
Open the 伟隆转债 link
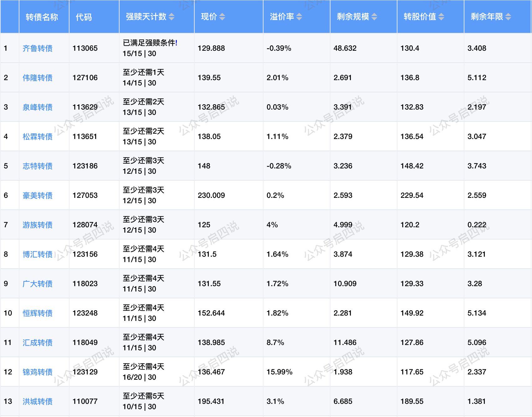(x=38, y=78)
